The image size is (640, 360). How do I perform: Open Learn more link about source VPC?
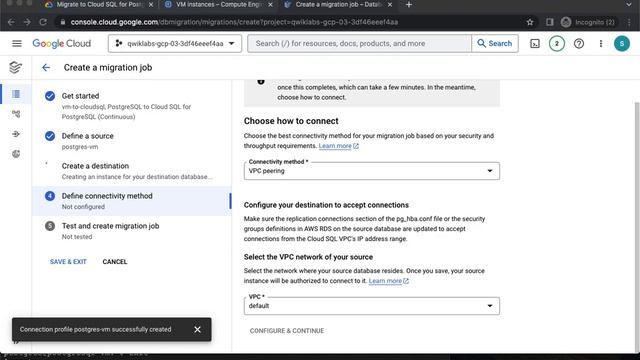389,281
